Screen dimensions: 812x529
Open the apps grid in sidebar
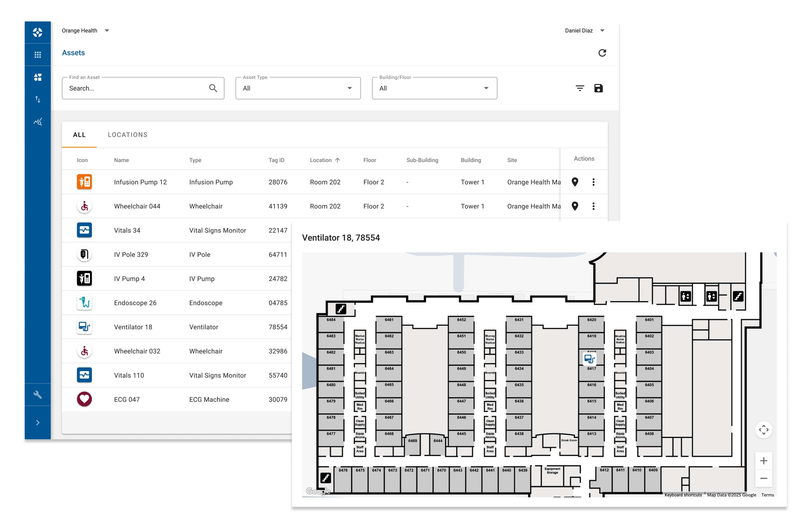(x=37, y=55)
